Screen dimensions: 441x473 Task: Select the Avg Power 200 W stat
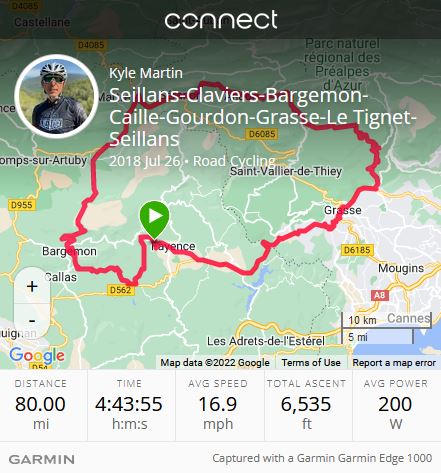coord(395,406)
